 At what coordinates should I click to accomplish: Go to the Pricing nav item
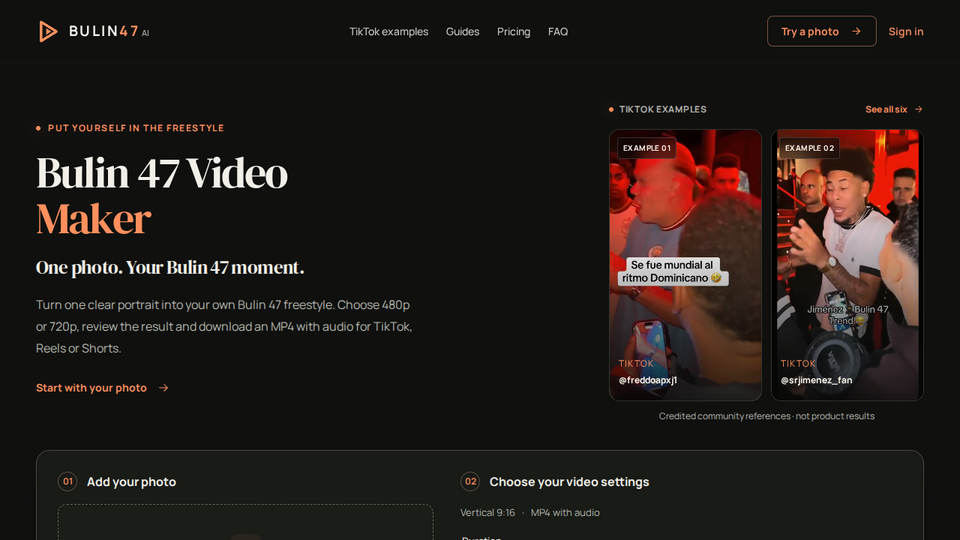[x=514, y=31]
